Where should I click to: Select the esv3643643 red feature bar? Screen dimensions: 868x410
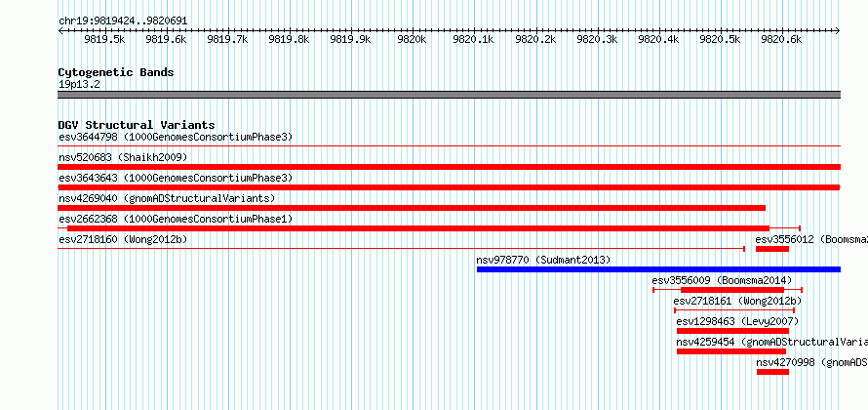point(449,187)
